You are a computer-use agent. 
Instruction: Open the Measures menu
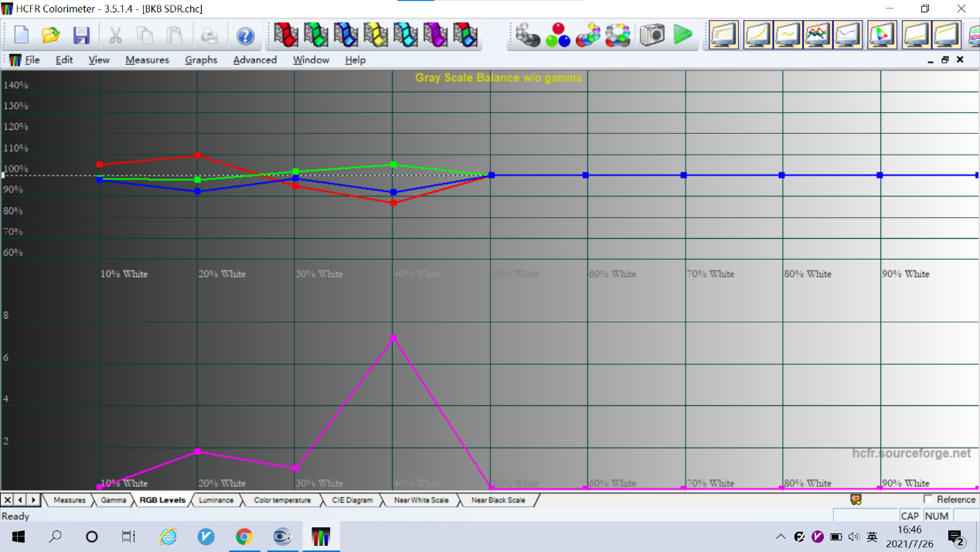tap(147, 60)
